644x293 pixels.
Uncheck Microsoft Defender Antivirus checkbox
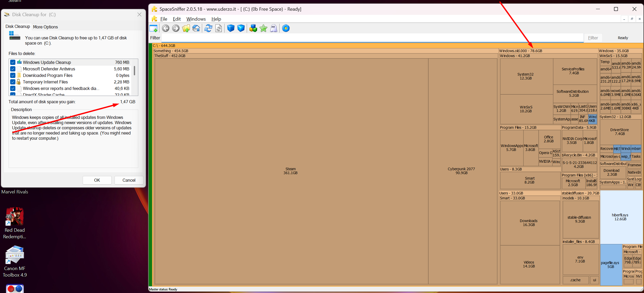[13, 69]
